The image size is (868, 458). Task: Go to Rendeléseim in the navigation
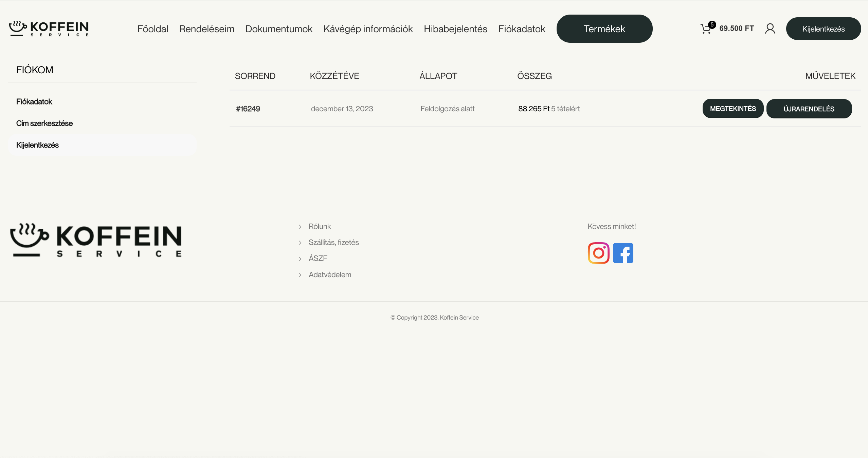click(206, 29)
